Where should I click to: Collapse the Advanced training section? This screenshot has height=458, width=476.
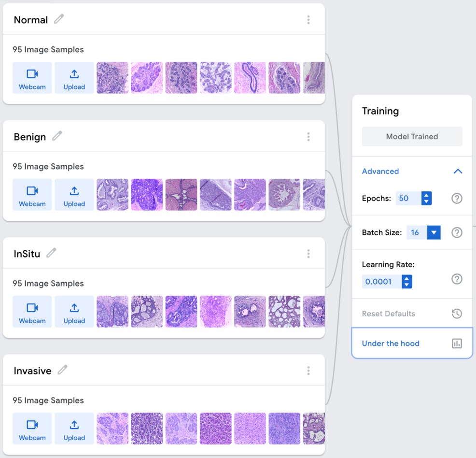tap(458, 171)
